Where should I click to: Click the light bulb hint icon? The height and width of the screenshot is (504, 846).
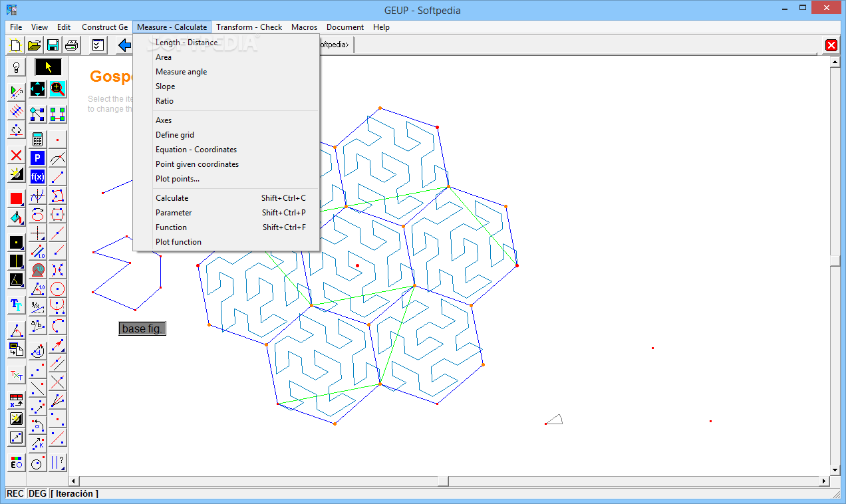point(17,67)
